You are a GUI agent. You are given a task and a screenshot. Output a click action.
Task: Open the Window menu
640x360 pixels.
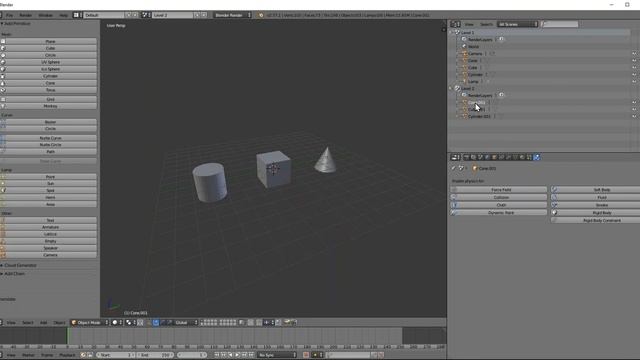click(x=45, y=15)
